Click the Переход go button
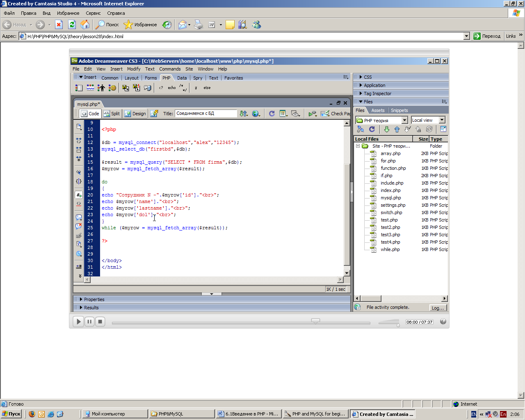Screen dimensions: 525x420 click(487, 36)
